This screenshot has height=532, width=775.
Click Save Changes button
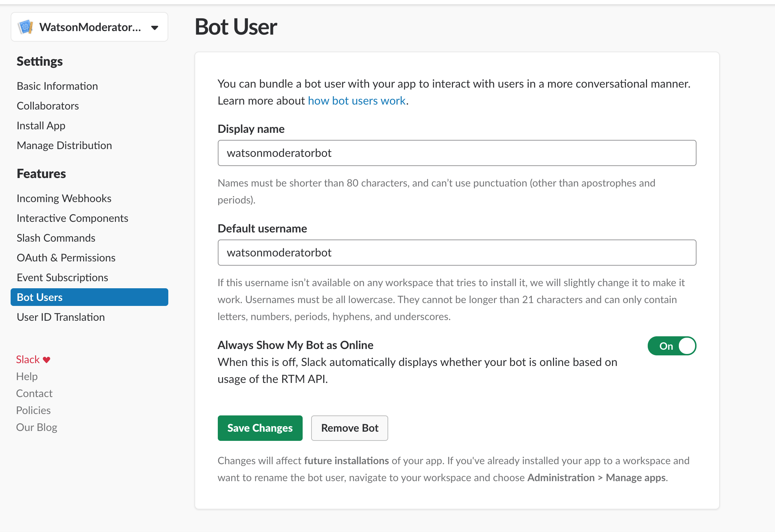click(260, 428)
